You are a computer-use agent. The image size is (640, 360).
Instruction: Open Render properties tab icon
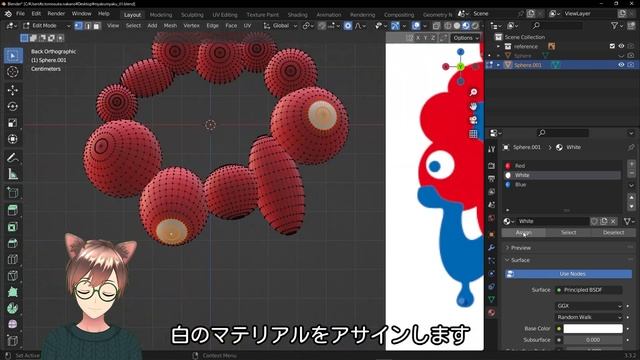491,166
